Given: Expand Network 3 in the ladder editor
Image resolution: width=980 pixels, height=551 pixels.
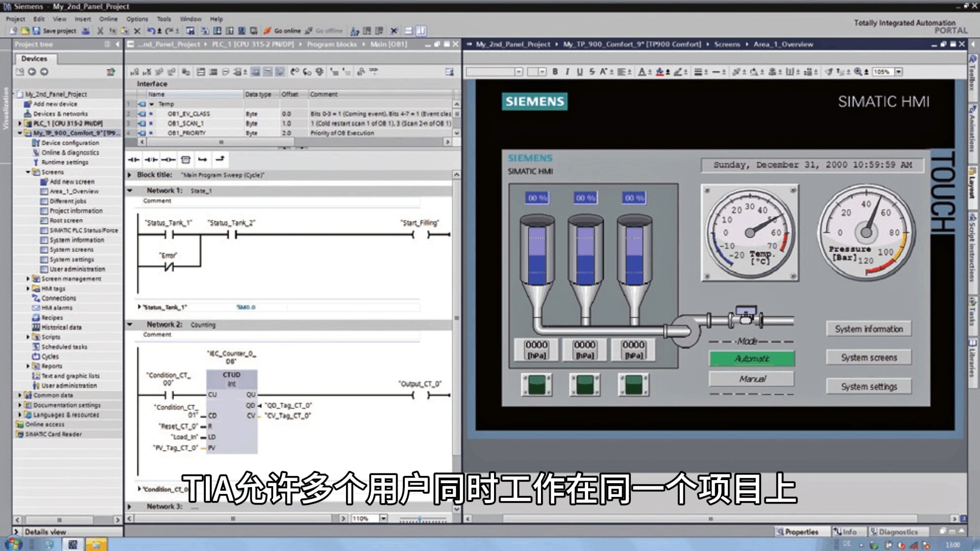Looking at the screenshot, I should pos(130,507).
